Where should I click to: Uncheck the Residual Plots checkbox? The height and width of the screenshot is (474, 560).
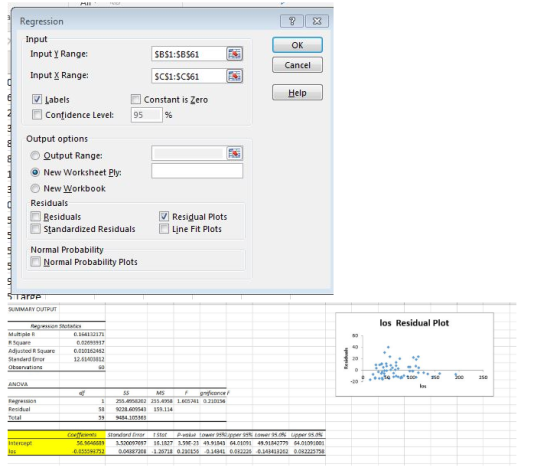(164, 216)
